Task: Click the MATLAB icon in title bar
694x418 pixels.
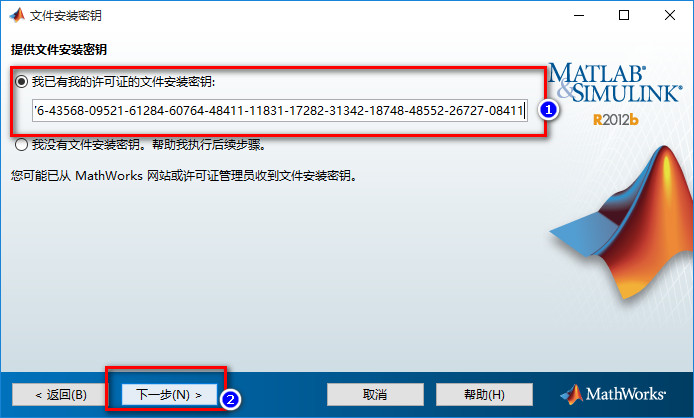Action: tap(17, 15)
